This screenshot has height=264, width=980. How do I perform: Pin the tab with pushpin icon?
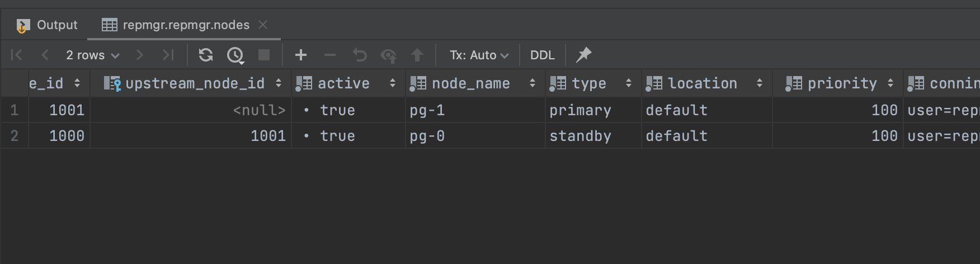(x=583, y=55)
